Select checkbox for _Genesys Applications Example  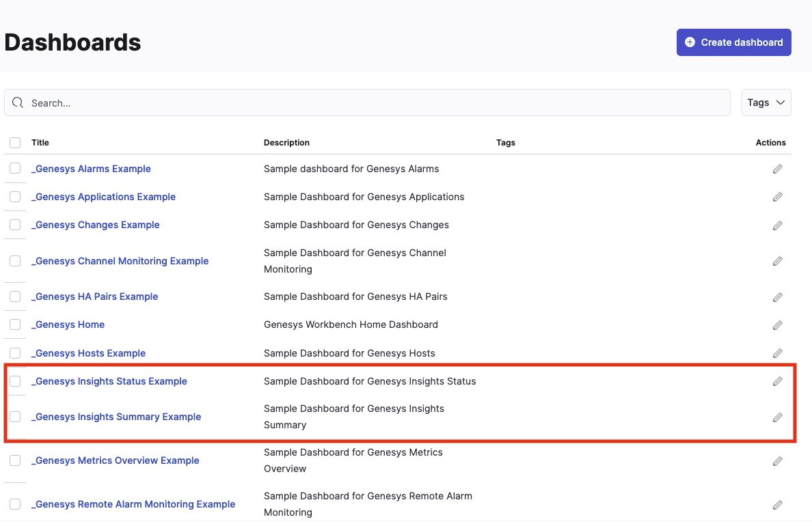pos(15,197)
